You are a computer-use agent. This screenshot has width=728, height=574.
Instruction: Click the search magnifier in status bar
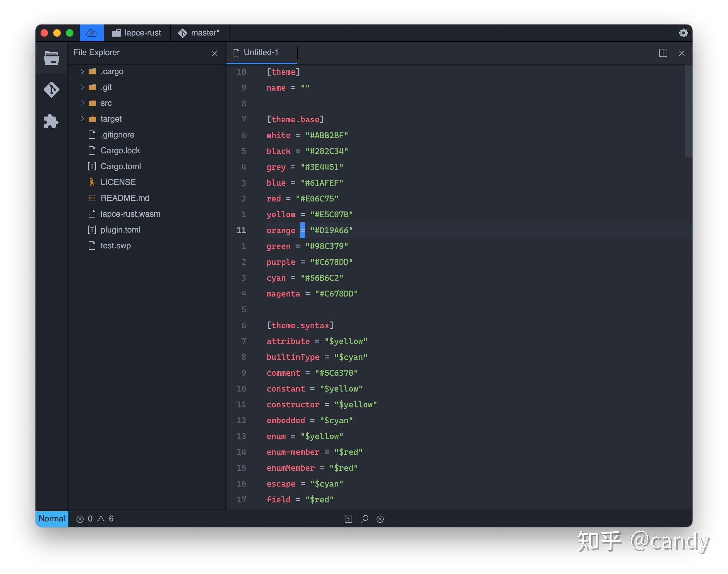(364, 519)
